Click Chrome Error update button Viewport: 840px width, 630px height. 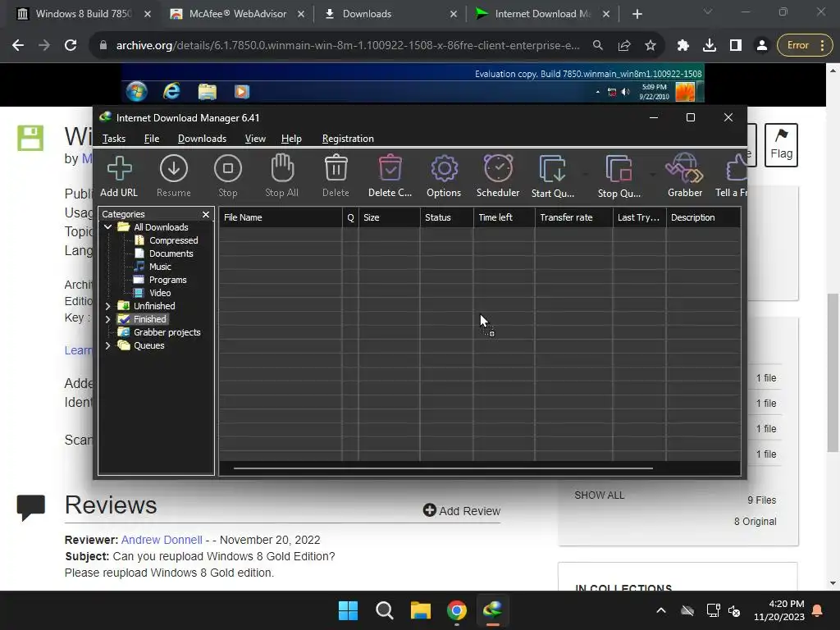[x=806, y=46]
